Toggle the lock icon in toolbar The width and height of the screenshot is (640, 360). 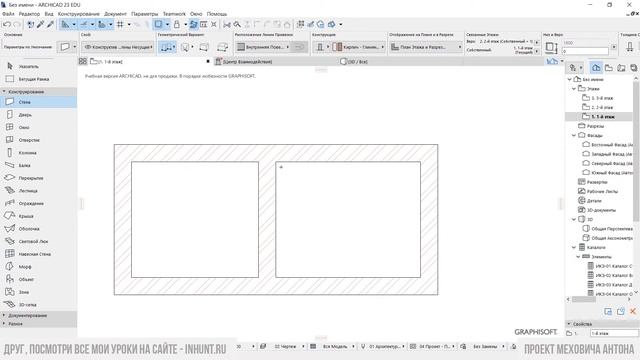176,24
